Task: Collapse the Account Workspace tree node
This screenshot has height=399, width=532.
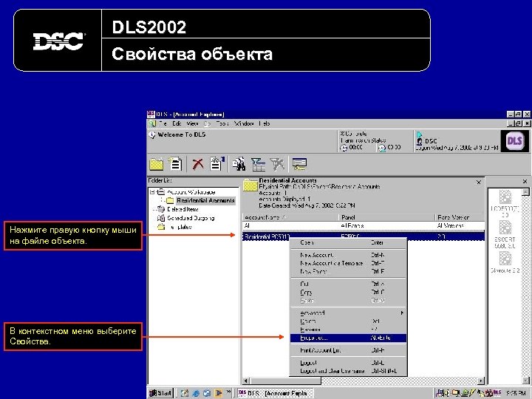Action: (x=152, y=191)
